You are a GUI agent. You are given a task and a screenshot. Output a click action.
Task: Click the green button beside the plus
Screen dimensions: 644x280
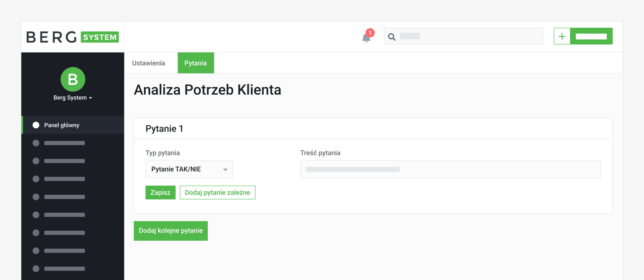[x=591, y=36]
